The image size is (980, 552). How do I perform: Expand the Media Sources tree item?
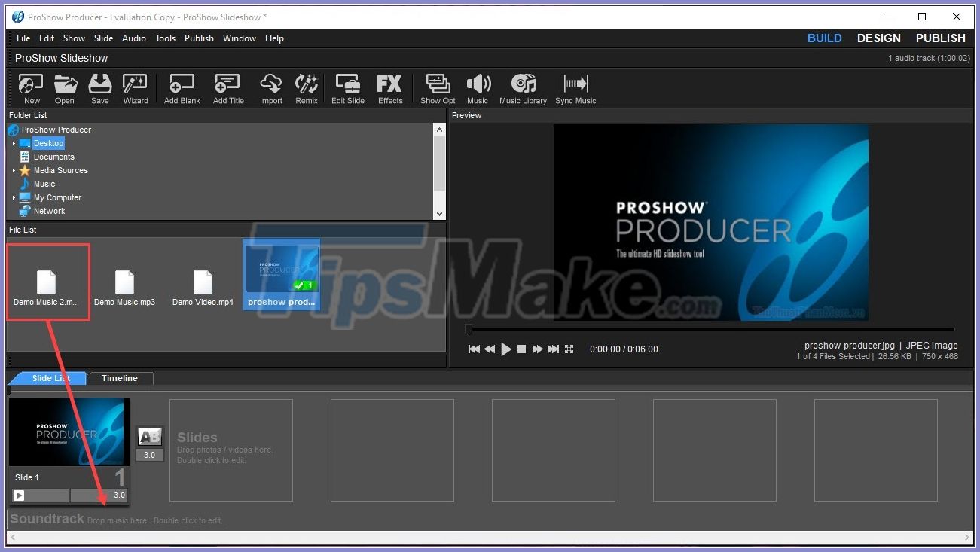[14, 170]
